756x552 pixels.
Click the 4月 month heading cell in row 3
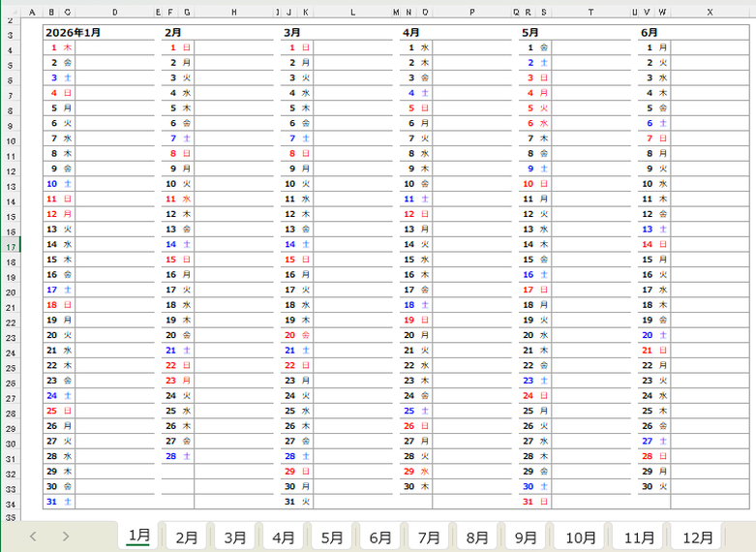coord(411,32)
